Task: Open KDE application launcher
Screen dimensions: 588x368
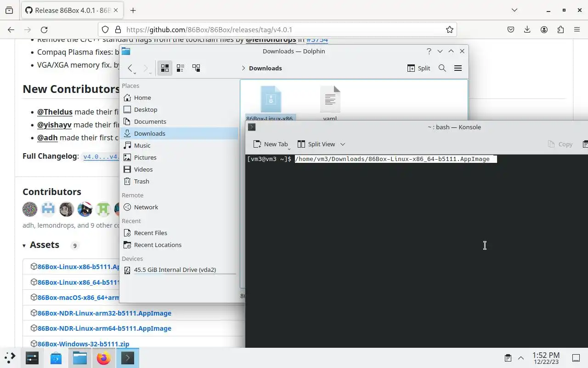Action: [x=10, y=357]
